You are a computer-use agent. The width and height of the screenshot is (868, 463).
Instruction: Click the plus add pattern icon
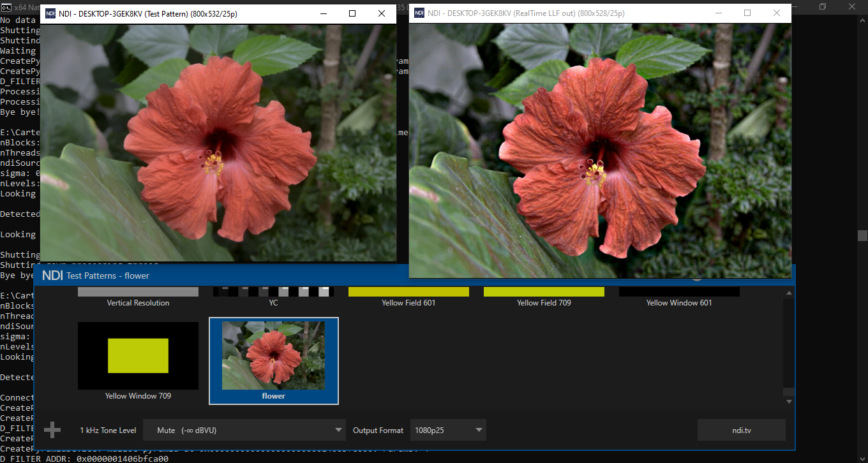coord(52,430)
